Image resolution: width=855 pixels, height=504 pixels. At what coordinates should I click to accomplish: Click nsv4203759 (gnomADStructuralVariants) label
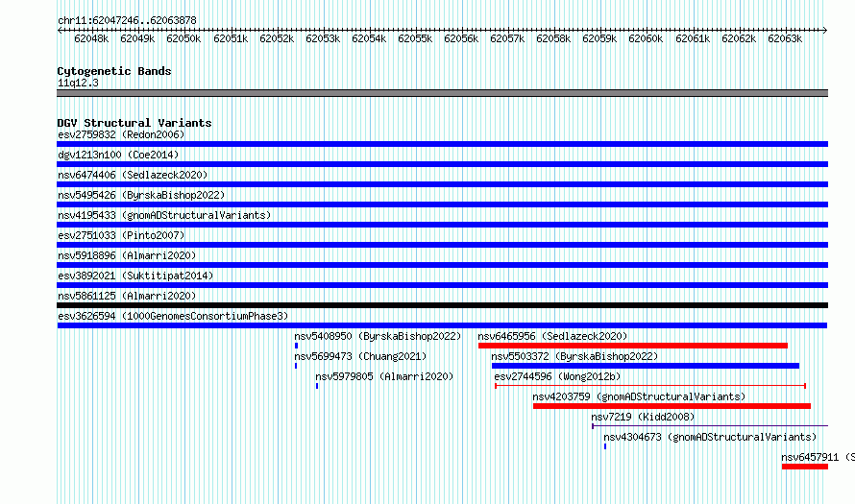(639, 396)
